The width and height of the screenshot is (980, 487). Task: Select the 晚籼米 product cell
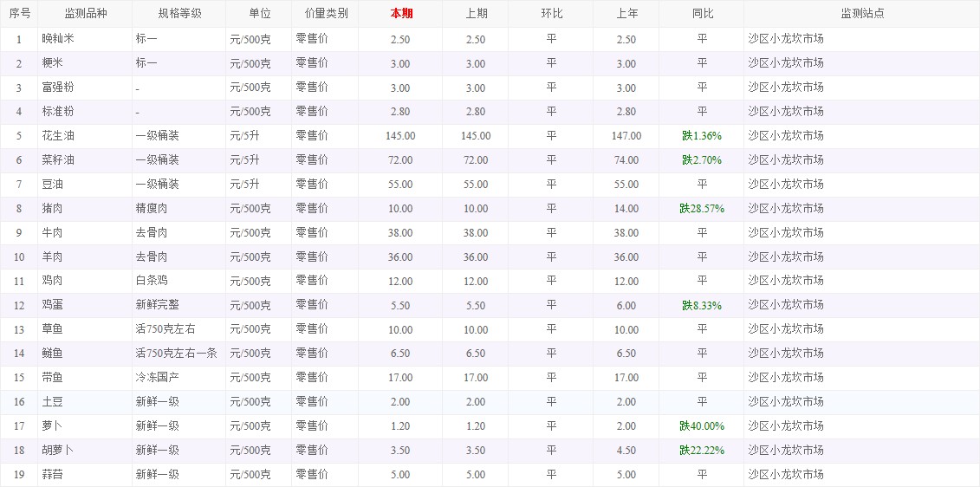[x=85, y=39]
